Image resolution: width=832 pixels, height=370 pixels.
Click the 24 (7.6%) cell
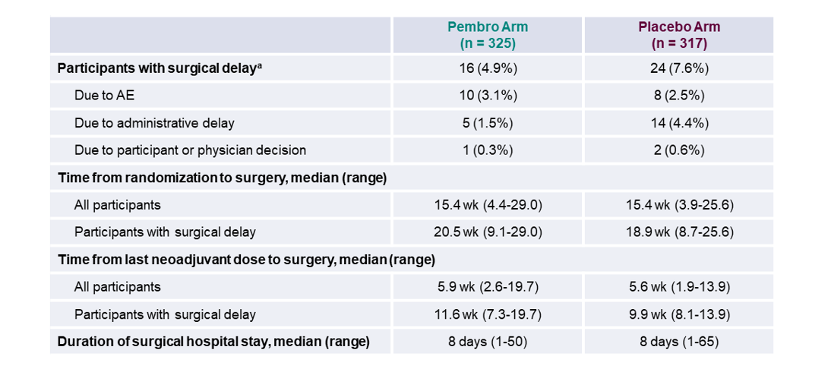(x=679, y=68)
